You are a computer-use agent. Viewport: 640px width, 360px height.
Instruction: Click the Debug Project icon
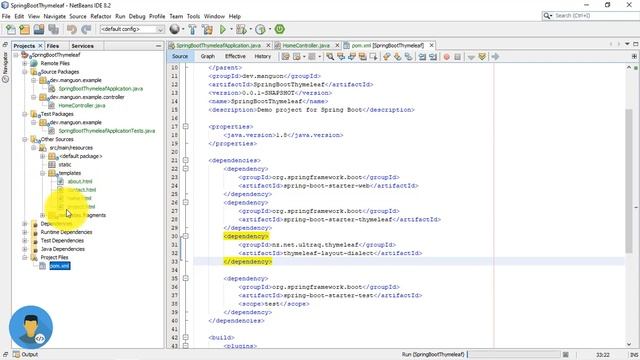click(x=241, y=29)
